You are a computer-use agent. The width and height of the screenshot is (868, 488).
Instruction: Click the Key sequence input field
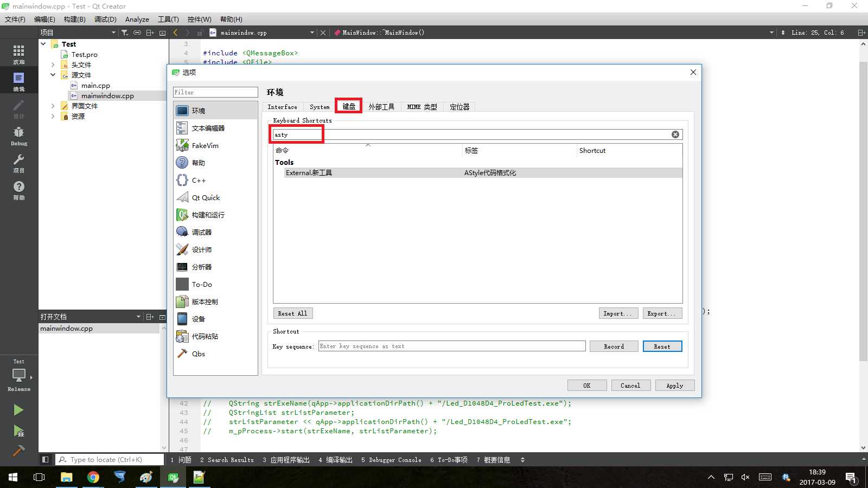[452, 346]
